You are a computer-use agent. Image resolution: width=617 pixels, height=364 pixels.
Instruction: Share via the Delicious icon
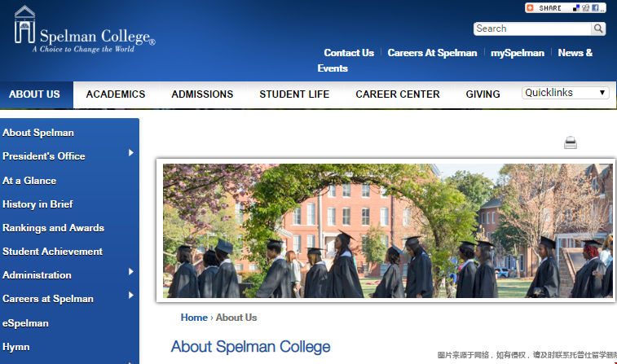click(x=576, y=8)
